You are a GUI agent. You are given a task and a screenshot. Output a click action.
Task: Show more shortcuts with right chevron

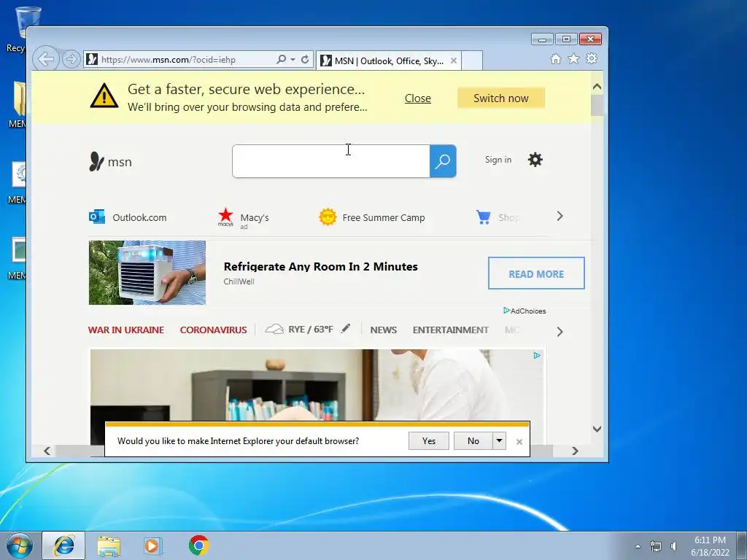click(x=560, y=216)
